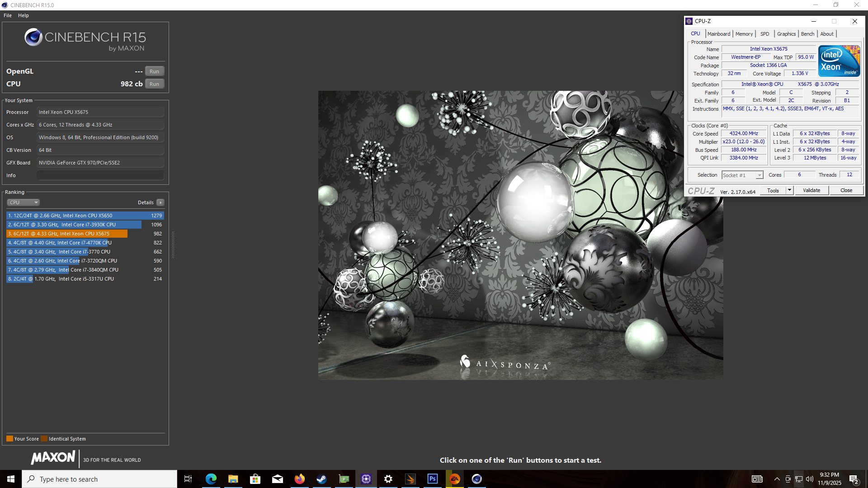The height and width of the screenshot is (488, 868).
Task: Switch to CPU-Z Memory tab
Action: click(744, 34)
